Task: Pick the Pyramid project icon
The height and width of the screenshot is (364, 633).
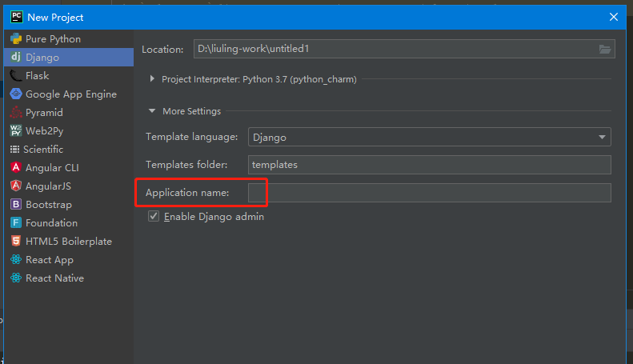Action: coord(16,113)
